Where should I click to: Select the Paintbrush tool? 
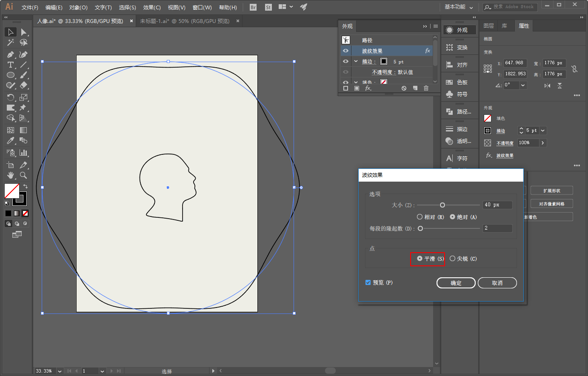tap(23, 75)
